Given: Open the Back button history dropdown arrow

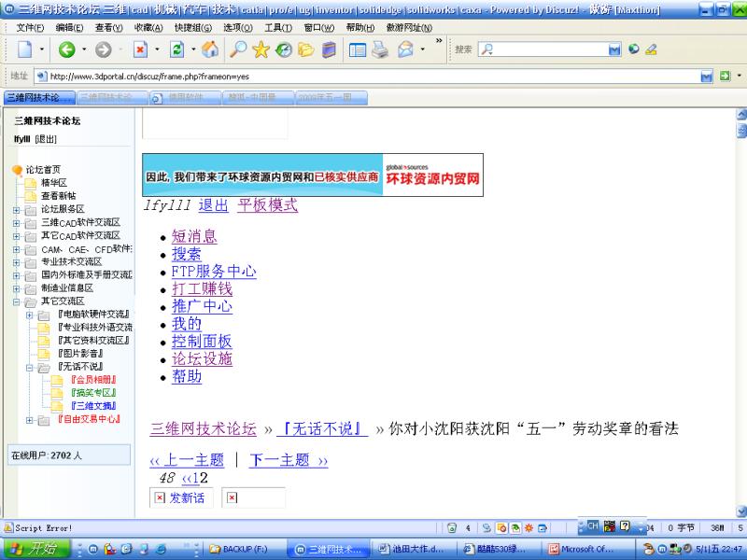Looking at the screenshot, I should [x=84, y=49].
